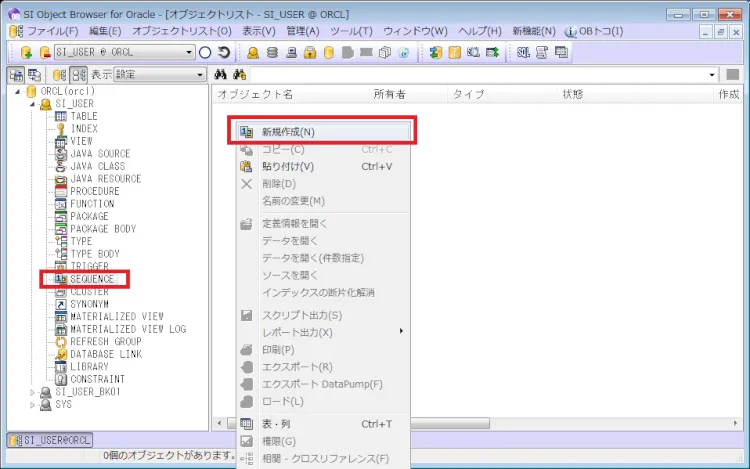Open the 編集(E) menu
The image size is (750, 469).
pyautogui.click(x=105, y=32)
